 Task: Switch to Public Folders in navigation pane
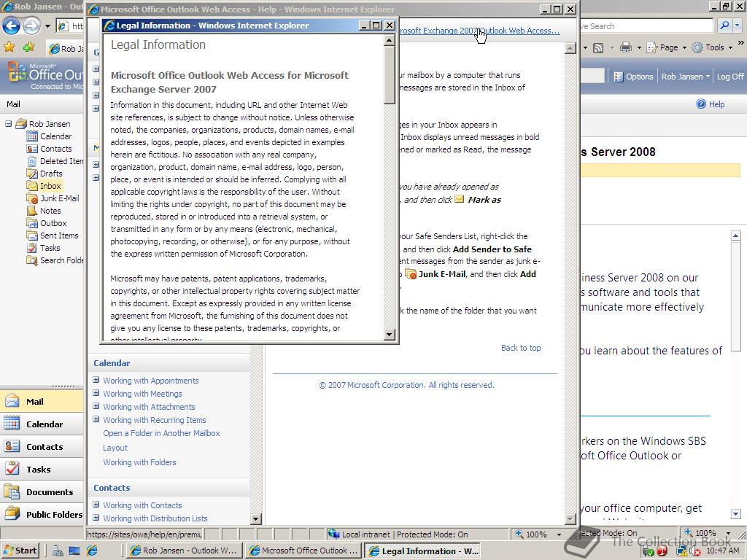(42, 514)
